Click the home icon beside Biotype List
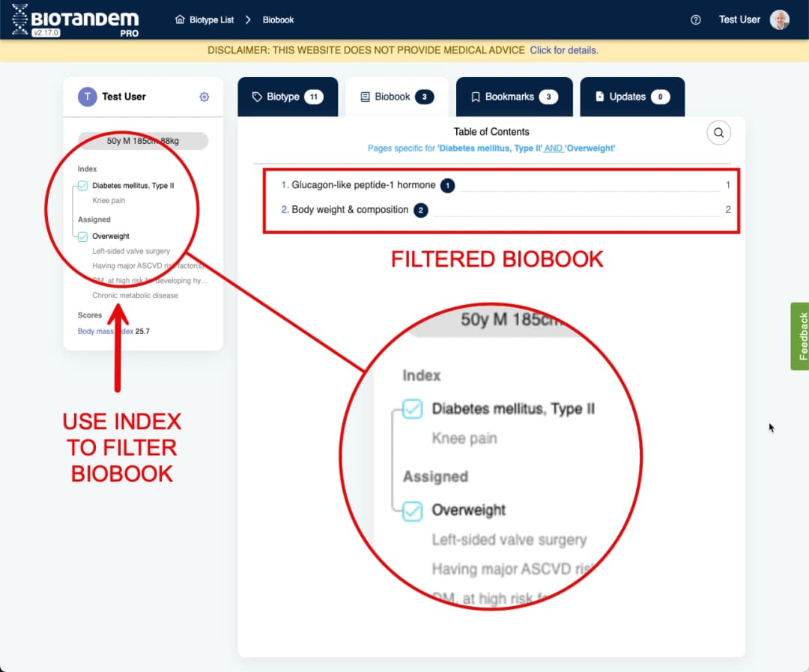This screenshot has height=672, width=809. [178, 19]
